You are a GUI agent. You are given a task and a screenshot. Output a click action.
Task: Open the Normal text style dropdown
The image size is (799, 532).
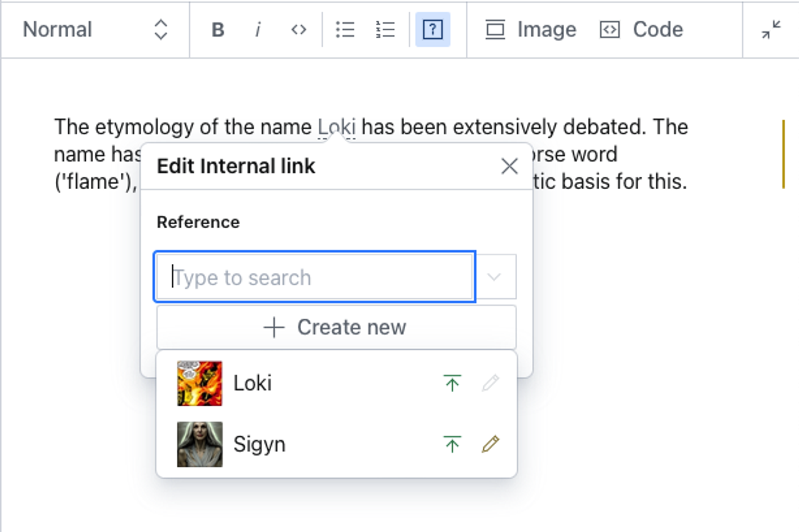click(x=95, y=30)
